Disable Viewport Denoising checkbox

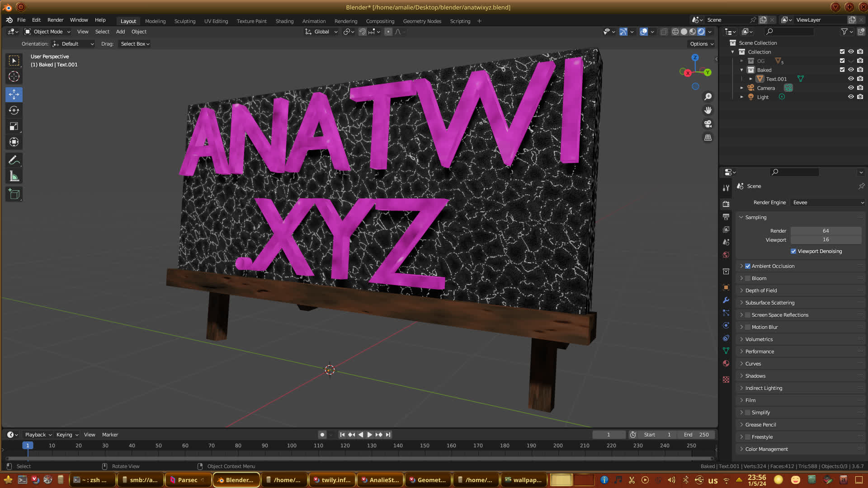pyautogui.click(x=793, y=251)
